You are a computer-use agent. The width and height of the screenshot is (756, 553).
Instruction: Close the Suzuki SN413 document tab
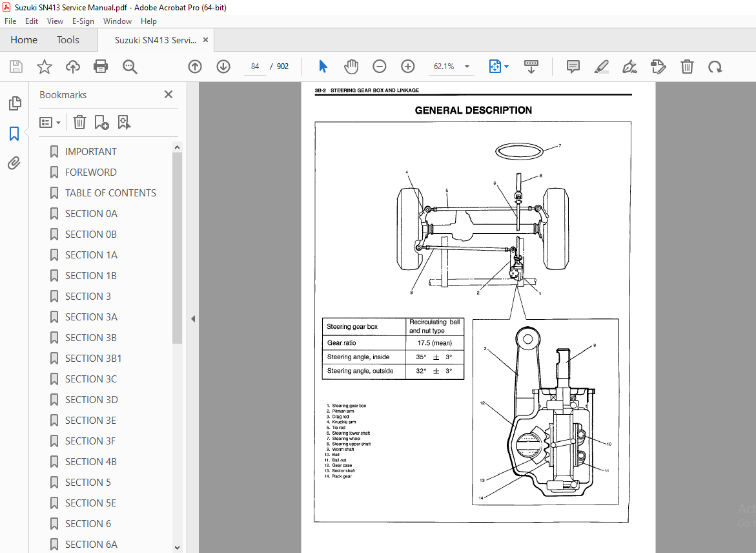click(x=205, y=40)
